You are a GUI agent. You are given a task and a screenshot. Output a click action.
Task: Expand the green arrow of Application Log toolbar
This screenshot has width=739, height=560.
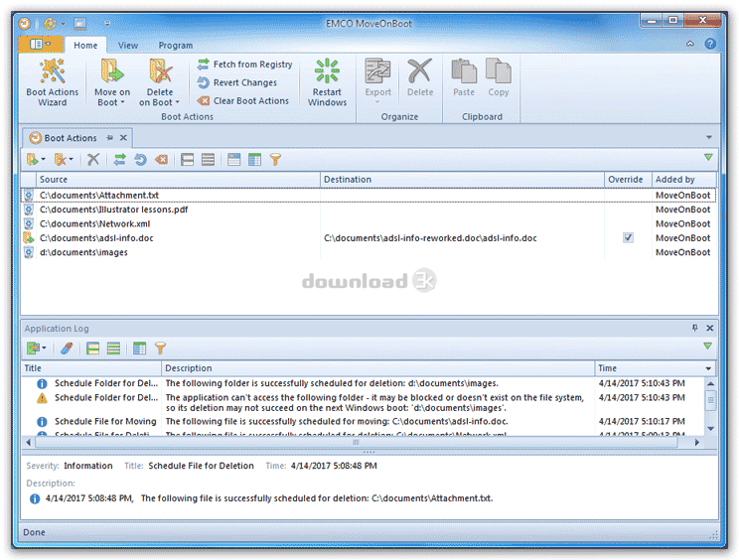(707, 346)
